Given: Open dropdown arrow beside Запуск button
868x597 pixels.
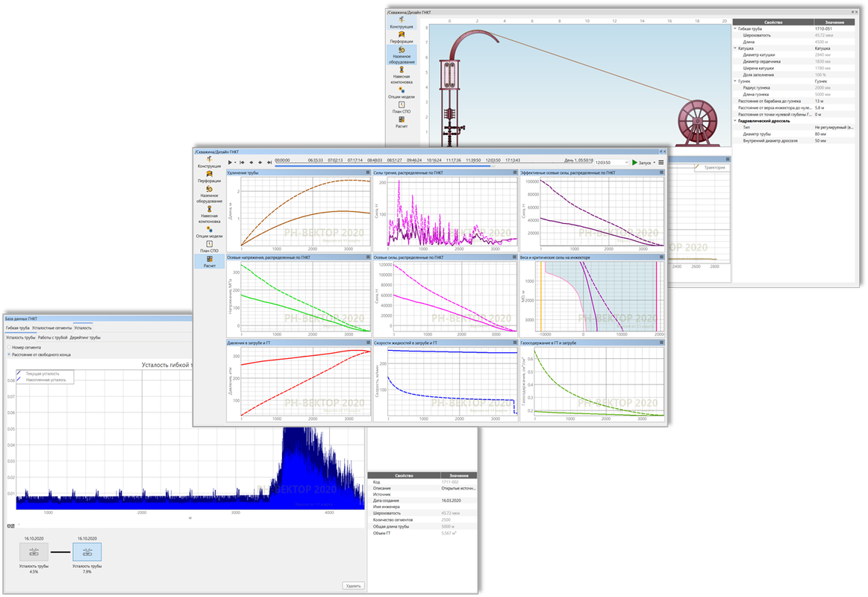Looking at the screenshot, I should (655, 163).
